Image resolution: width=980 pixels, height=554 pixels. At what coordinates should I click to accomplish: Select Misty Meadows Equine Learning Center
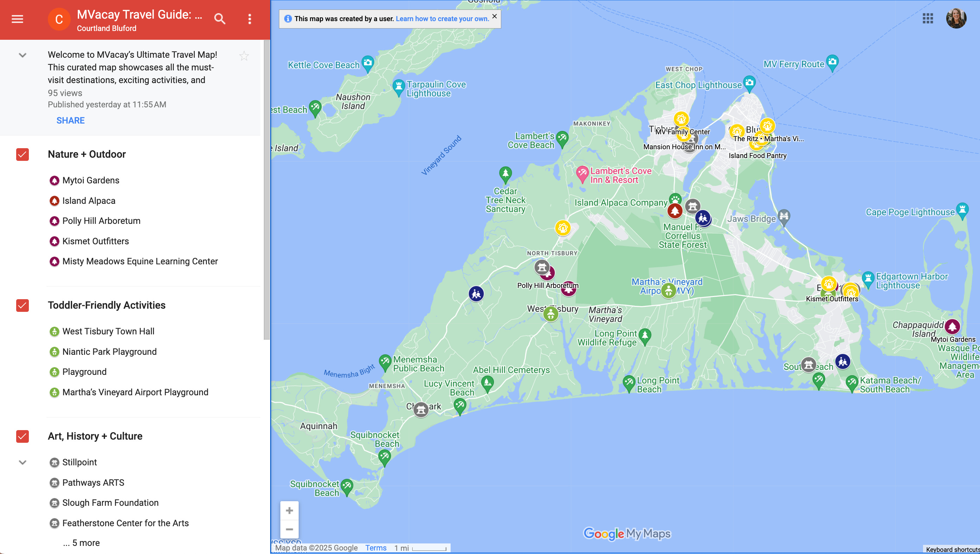click(x=140, y=261)
